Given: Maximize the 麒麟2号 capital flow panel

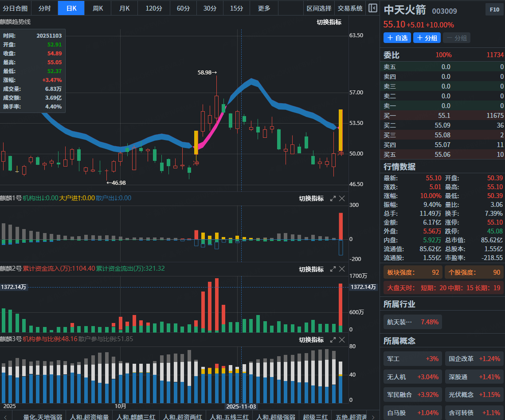Looking at the screenshot, I should (x=333, y=269).
